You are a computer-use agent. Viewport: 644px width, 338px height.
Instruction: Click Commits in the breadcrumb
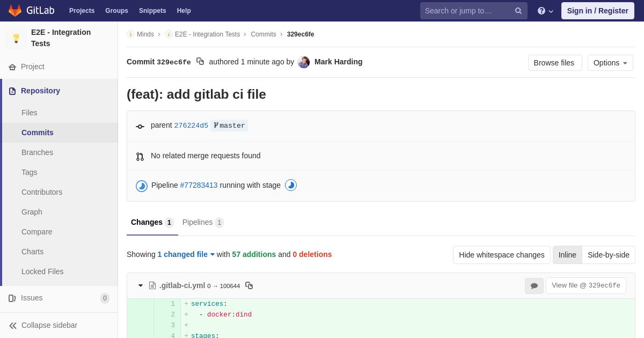point(264,34)
